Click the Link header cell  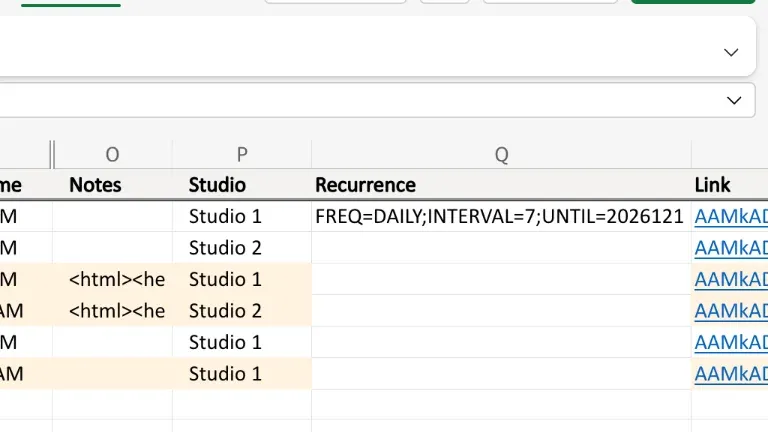coord(730,185)
